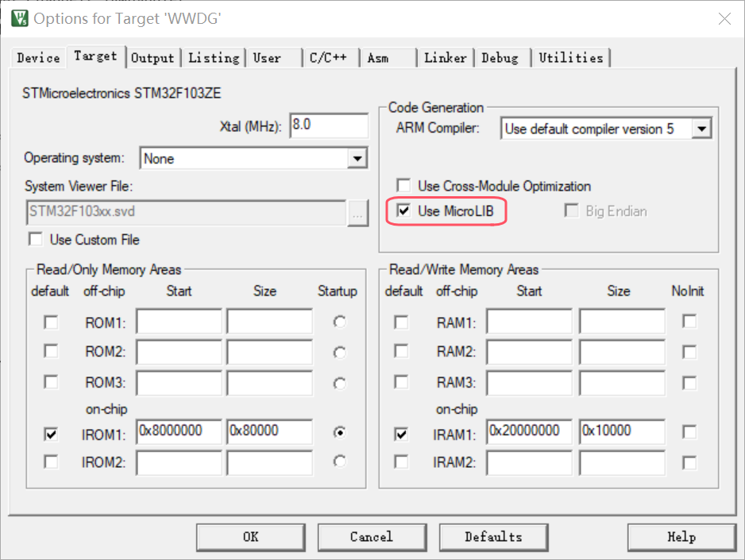The height and width of the screenshot is (560, 745).
Task: Go to the Listing tab
Action: click(214, 58)
